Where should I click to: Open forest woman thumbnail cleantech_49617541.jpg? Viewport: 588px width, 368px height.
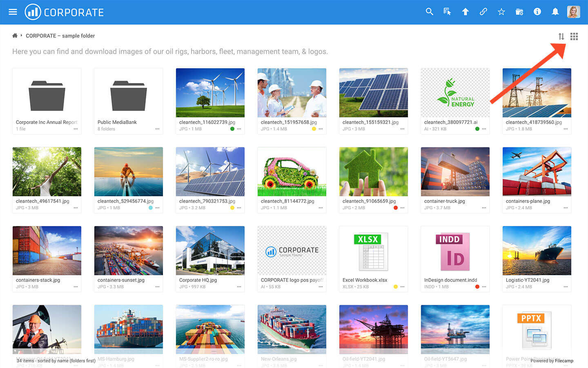coord(47,172)
